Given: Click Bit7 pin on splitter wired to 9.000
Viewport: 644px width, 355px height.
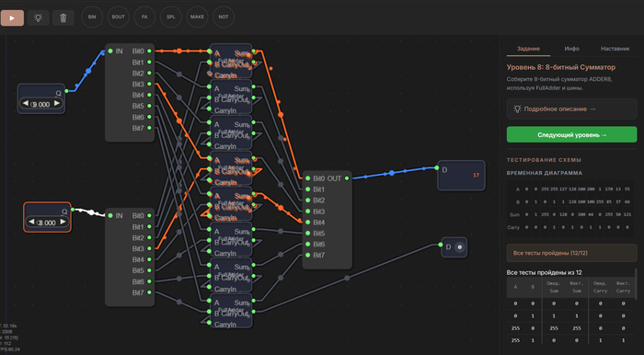Looking at the screenshot, I should point(149,128).
